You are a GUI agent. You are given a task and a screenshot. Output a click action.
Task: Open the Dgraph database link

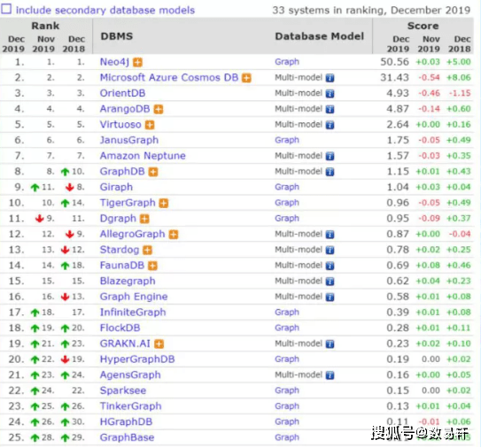click(118, 219)
